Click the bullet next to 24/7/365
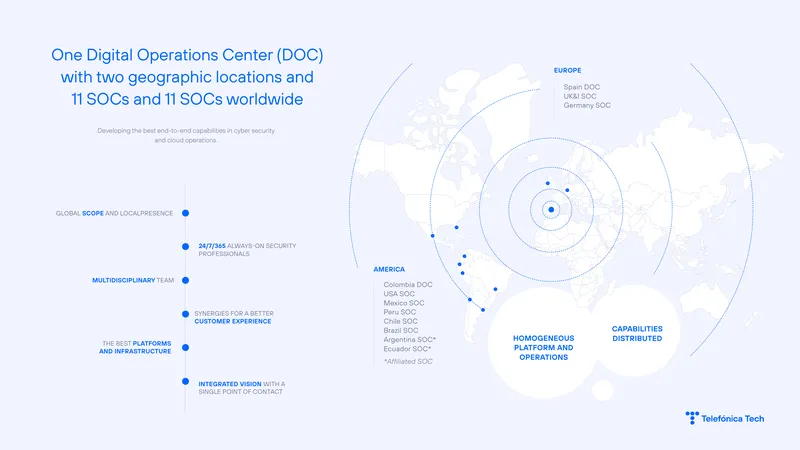 click(x=186, y=246)
